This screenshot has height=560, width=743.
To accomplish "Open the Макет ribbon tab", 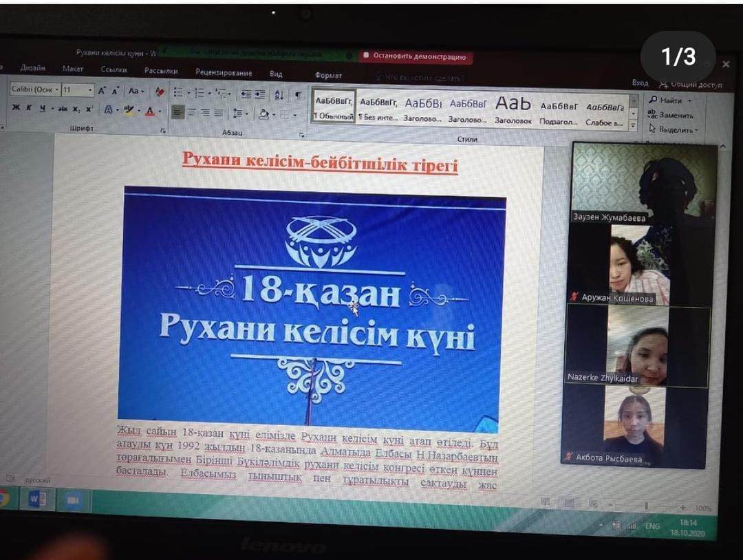I will pos(73,69).
